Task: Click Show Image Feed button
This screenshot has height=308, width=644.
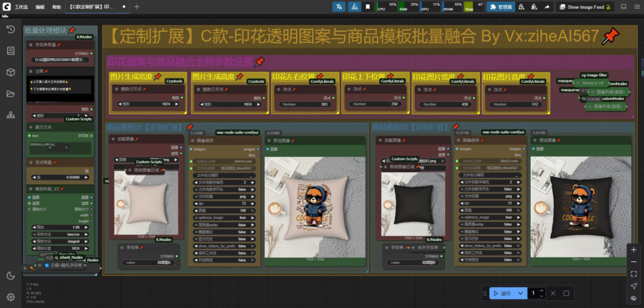Action: point(586,6)
